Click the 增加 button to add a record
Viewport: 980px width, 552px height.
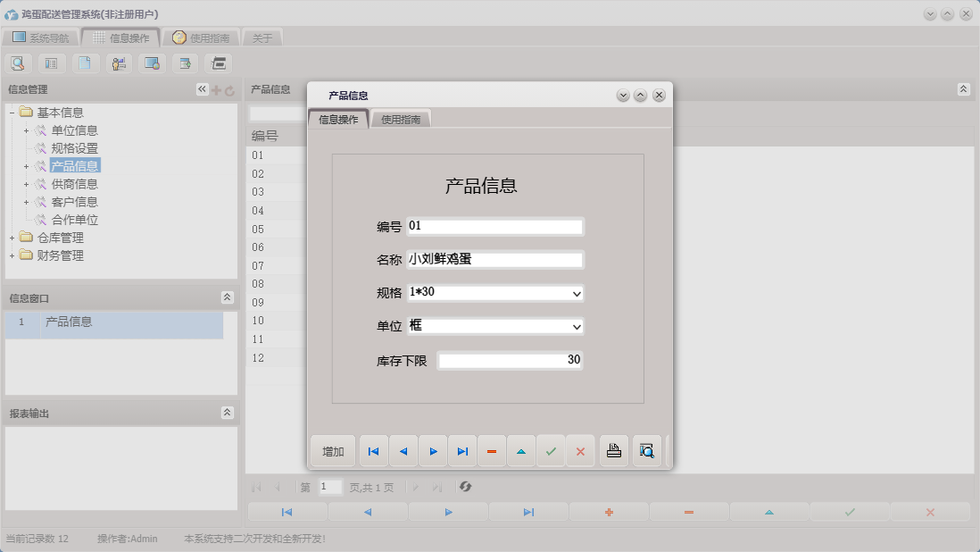[332, 451]
